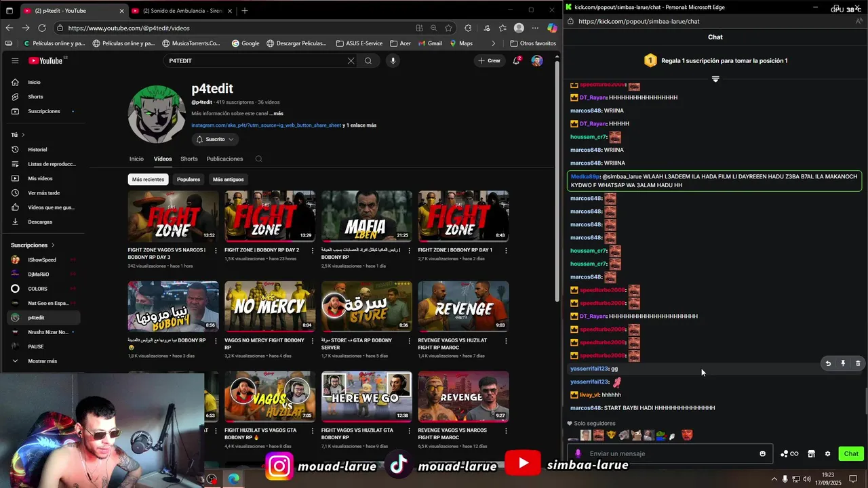Screen dimensions: 868x488
Task: Click the Crear button
Action: [489, 60]
